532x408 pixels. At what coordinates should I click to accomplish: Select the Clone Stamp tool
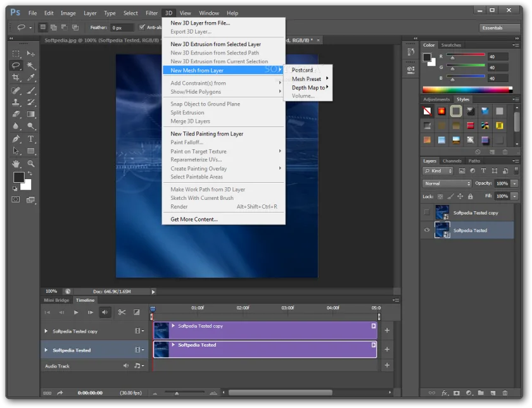click(x=16, y=102)
